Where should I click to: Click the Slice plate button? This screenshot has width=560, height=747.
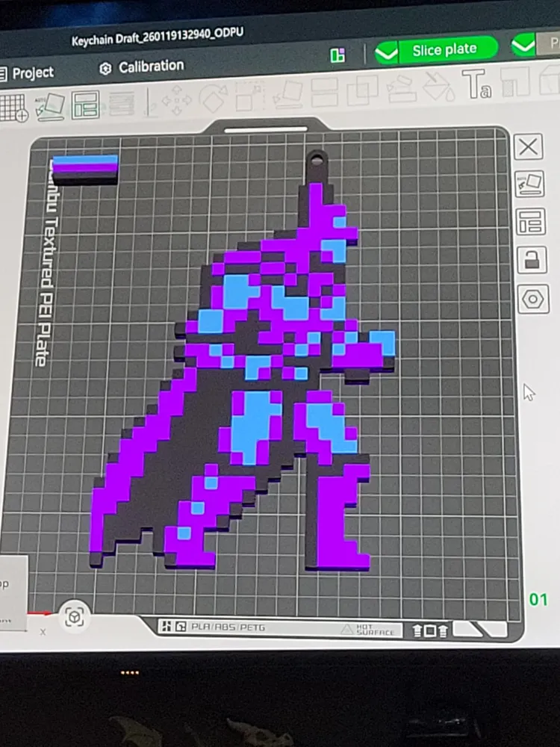[x=444, y=49]
